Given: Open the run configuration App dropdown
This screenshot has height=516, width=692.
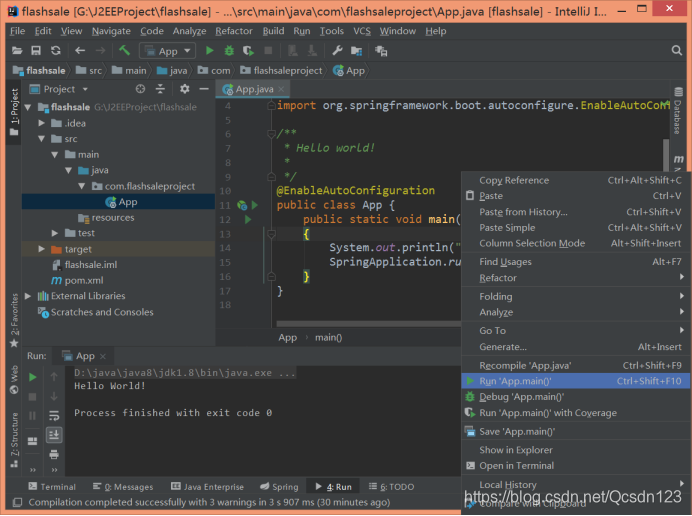Looking at the screenshot, I should [x=168, y=51].
